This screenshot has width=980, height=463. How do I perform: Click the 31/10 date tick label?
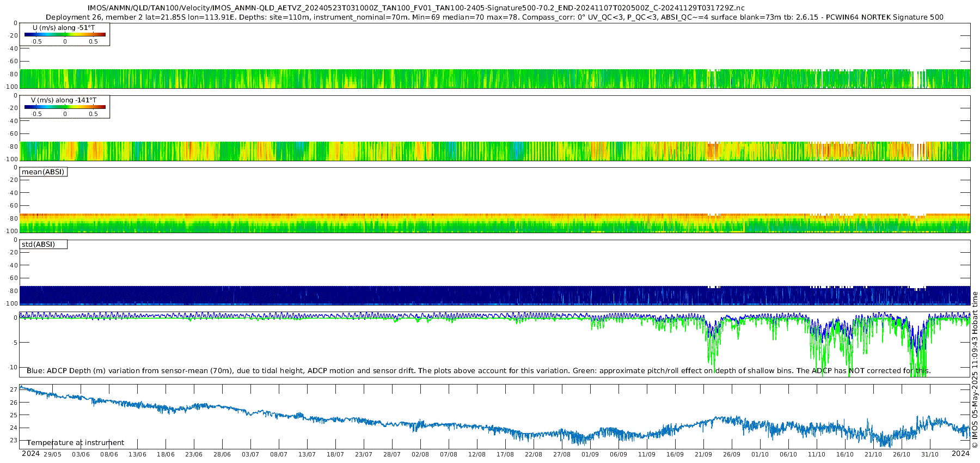tap(930, 454)
